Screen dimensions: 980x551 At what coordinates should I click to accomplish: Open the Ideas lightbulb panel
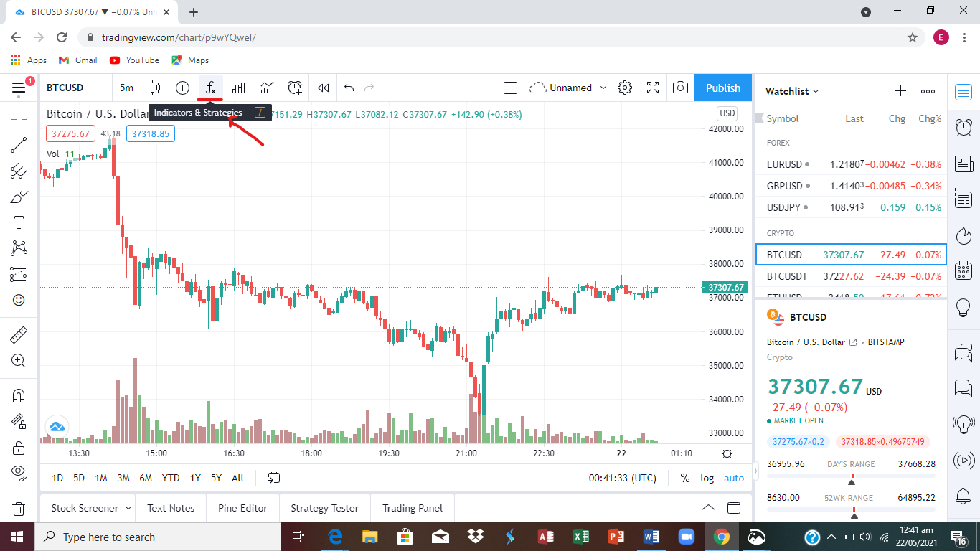(963, 308)
